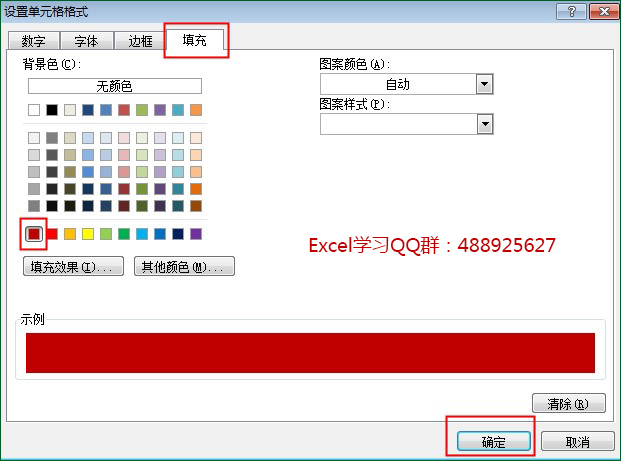Pick the purple theme swatch in top row

pyautogui.click(x=160, y=110)
